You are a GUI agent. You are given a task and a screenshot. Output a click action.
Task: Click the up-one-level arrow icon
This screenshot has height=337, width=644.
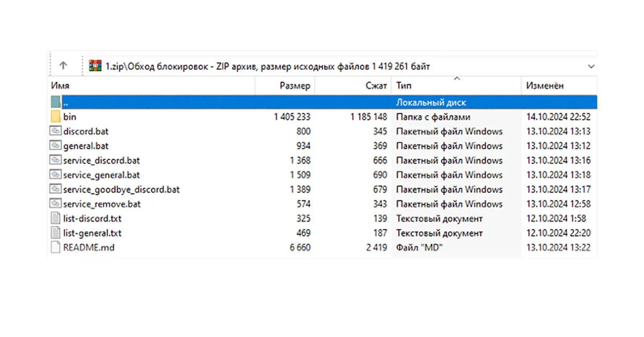(63, 66)
